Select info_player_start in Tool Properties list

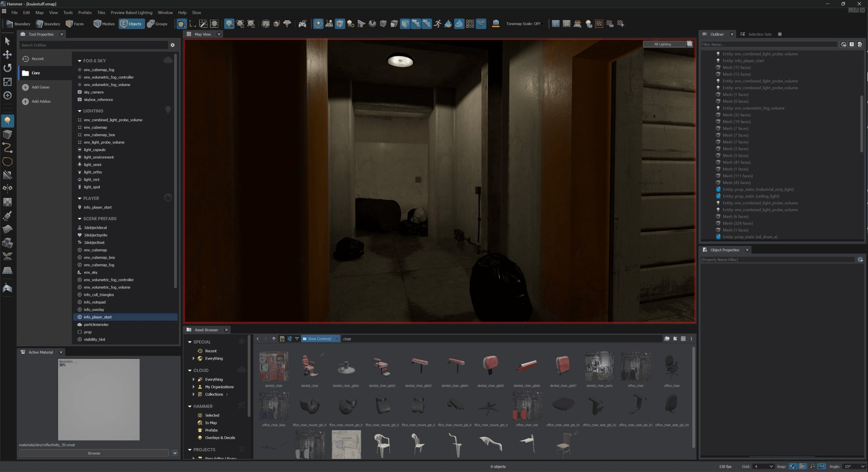pos(97,317)
